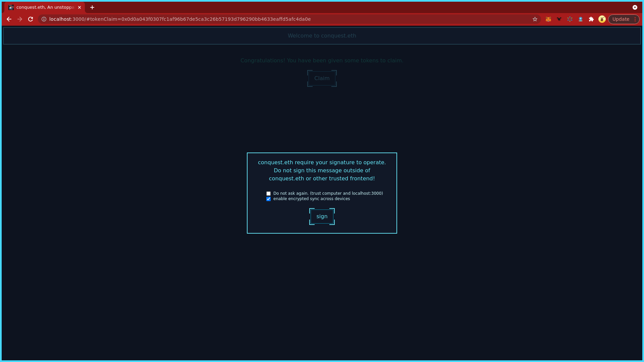Open the tab search dropdown arrow
Screen dimensions: 644x362
[635, 7]
